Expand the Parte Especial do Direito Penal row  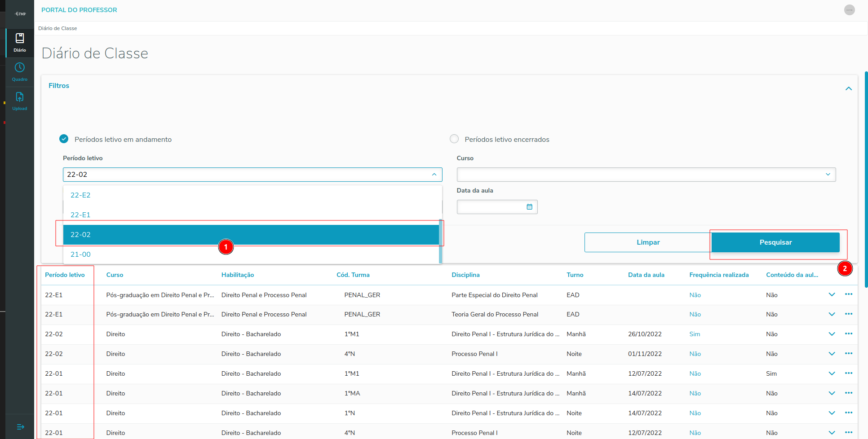832,295
